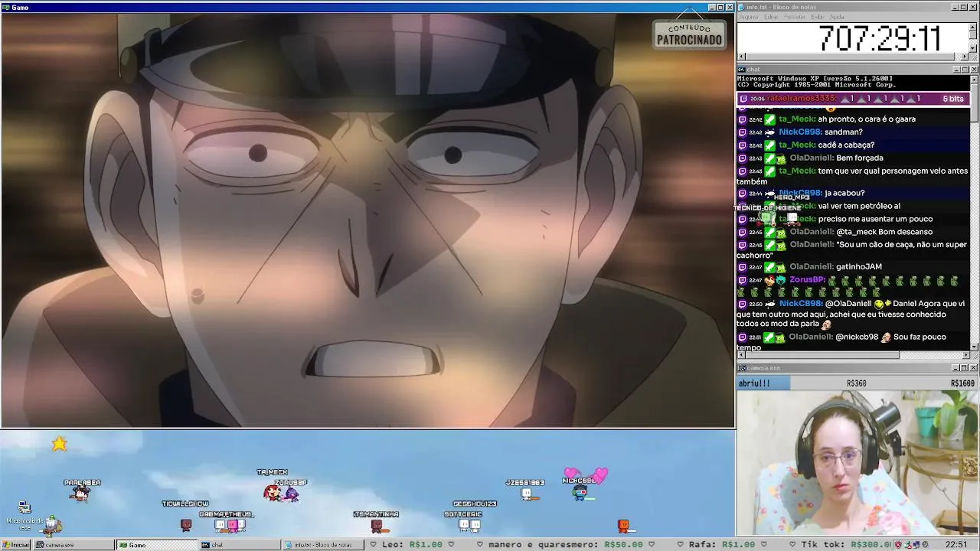
Task: Click Notepad scroll up arrow
Action: tap(974, 27)
